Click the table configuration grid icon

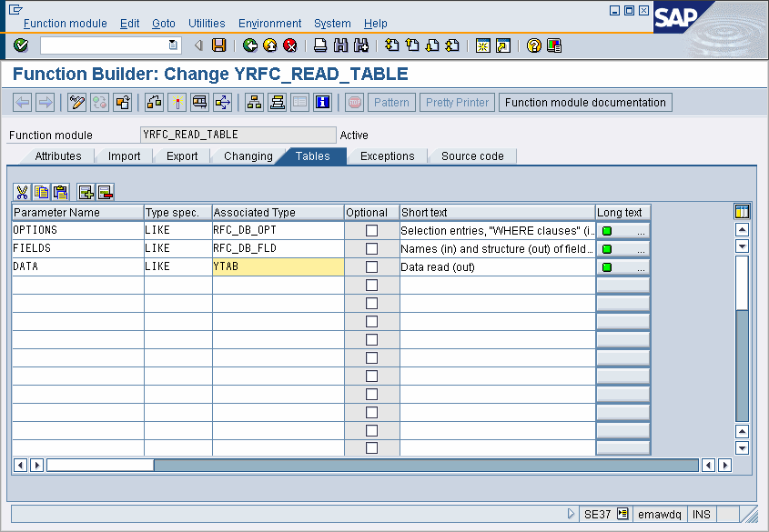pyautogui.click(x=742, y=212)
